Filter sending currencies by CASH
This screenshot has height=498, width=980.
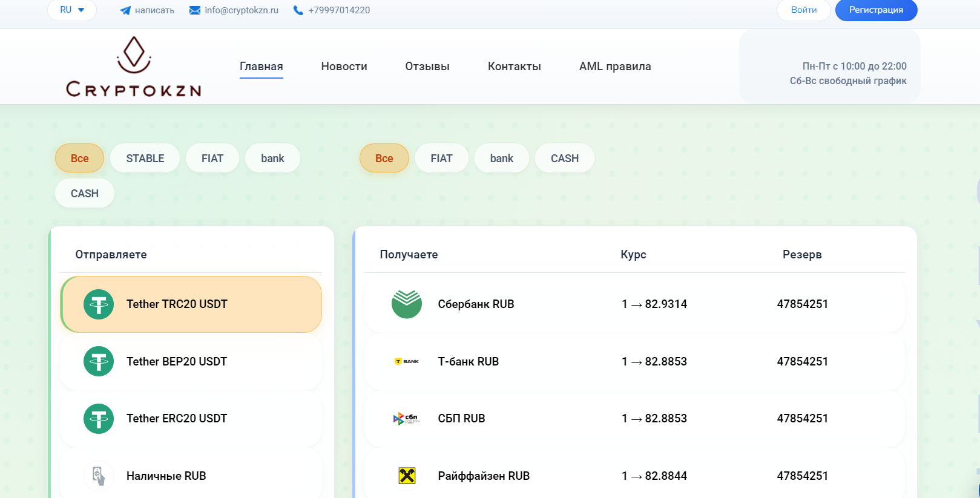[x=85, y=193]
